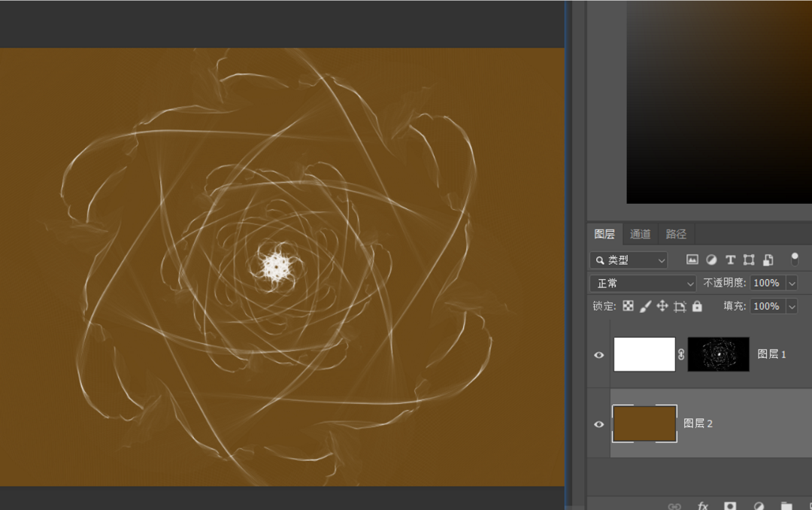Screen dimensions: 812x510
Task: Click the 图层 1 layer name
Action: click(x=771, y=354)
